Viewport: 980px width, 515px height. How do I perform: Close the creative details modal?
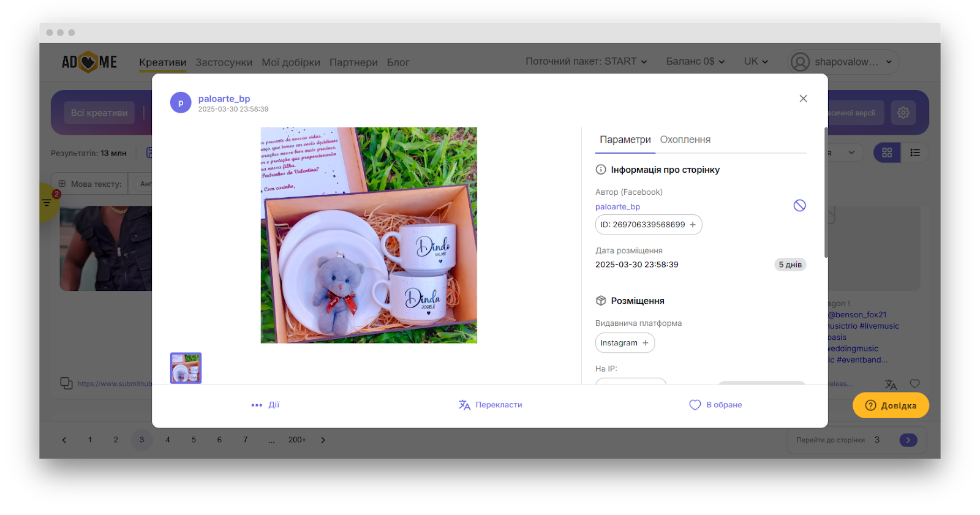[x=803, y=99]
